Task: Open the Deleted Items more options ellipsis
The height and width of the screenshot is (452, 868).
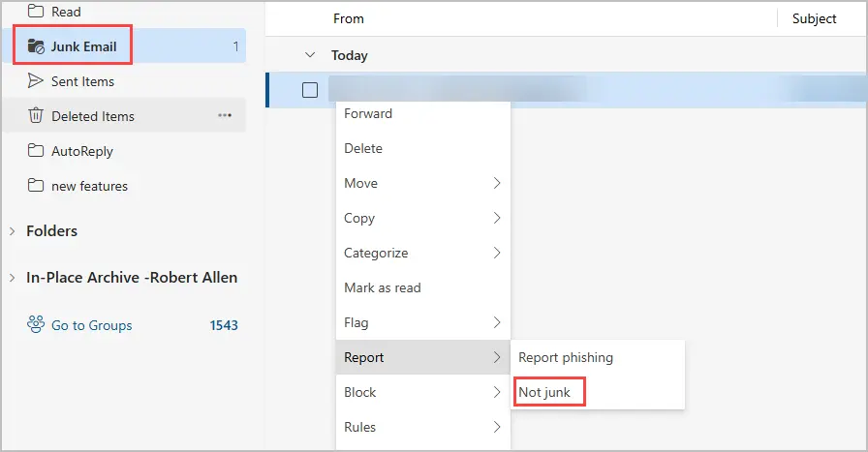Action: click(225, 116)
